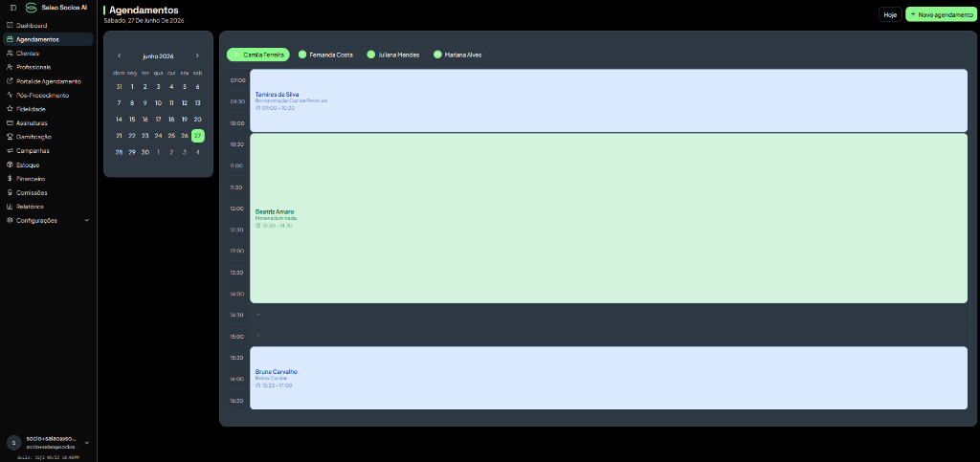Select the Camila Ferreira professional tab
The height and width of the screenshot is (462, 980).
[258, 55]
